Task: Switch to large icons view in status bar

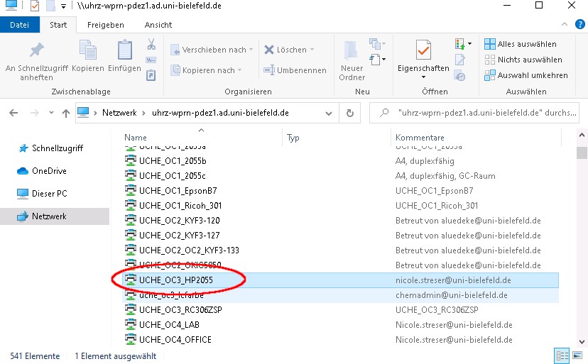Action: click(576, 355)
